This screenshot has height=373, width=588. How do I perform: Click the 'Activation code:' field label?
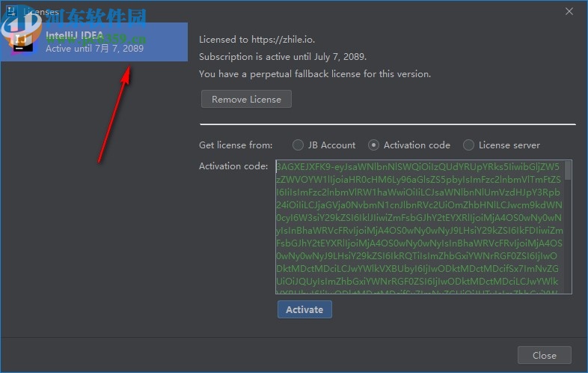[233, 166]
